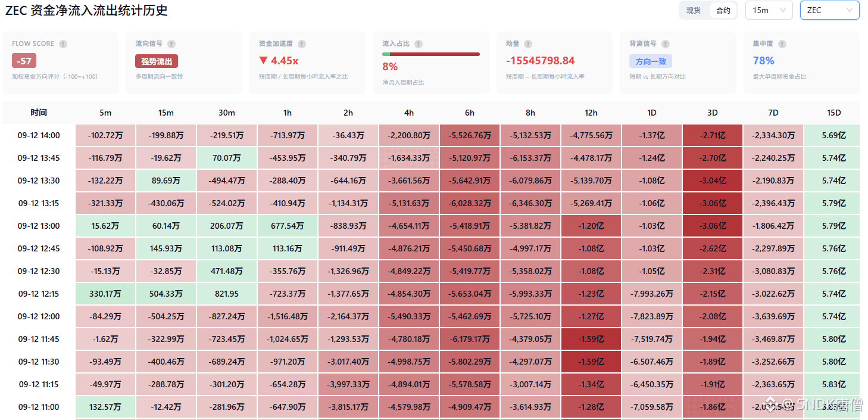Click the 时间 column header
868x420 pixels.
pos(39,113)
